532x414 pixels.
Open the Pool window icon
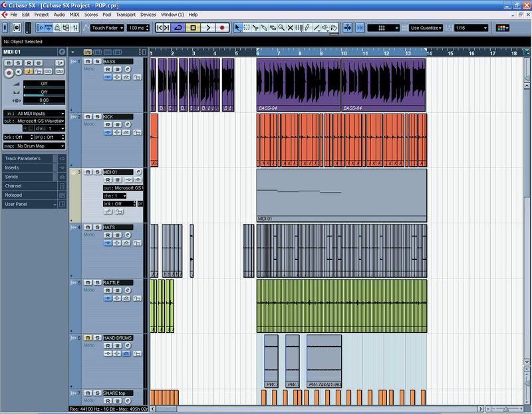(x=66, y=28)
